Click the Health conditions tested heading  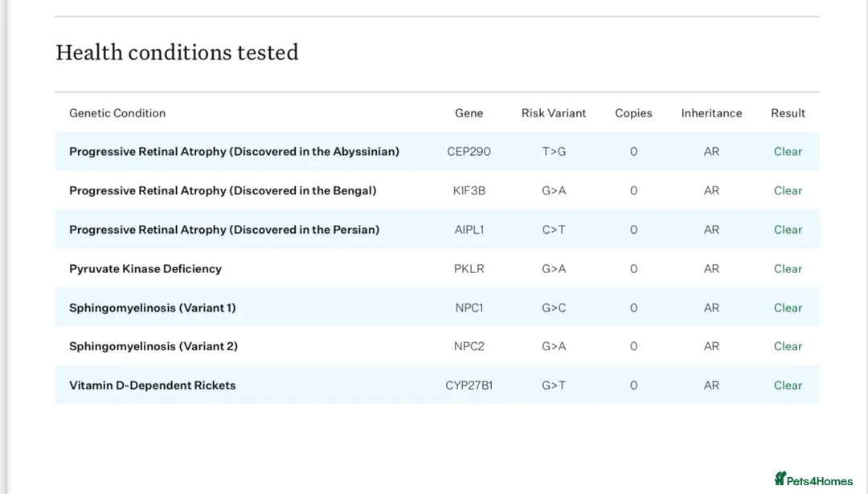[177, 53]
